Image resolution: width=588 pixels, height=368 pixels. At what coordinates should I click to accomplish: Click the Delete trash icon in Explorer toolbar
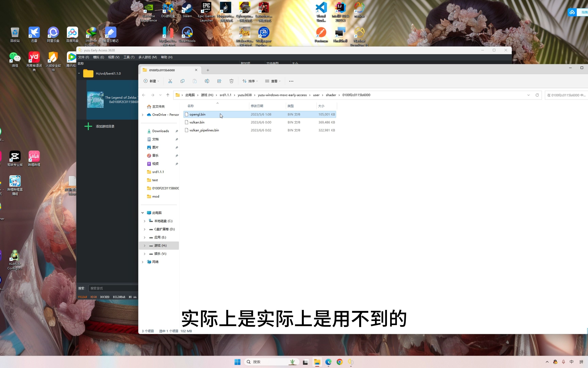(x=232, y=81)
